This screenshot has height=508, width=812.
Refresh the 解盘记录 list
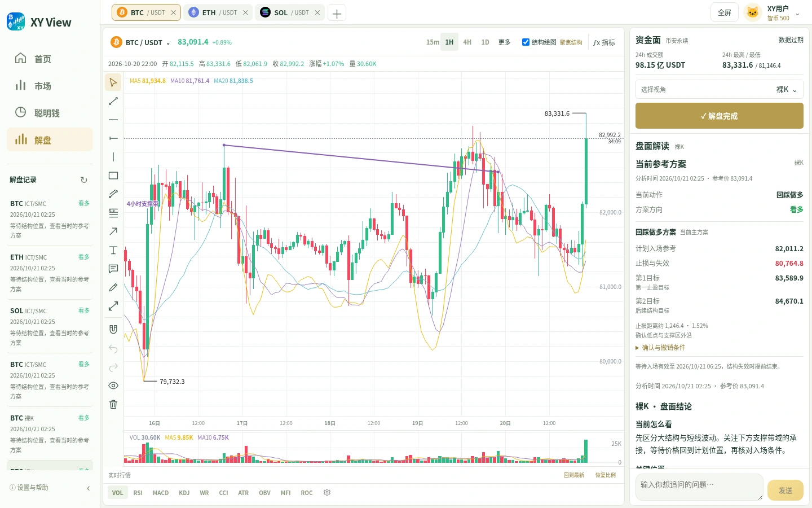pyautogui.click(x=84, y=180)
